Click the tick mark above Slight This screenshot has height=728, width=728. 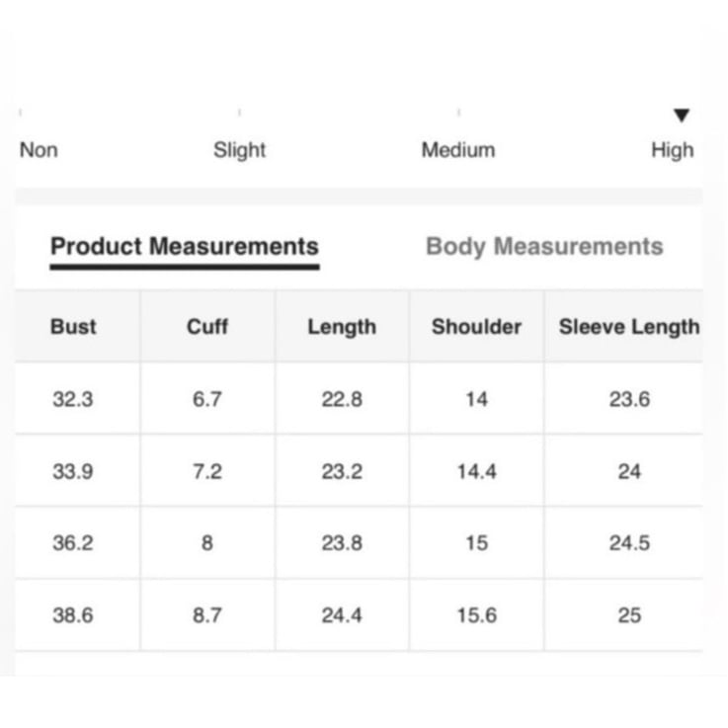[x=240, y=113]
